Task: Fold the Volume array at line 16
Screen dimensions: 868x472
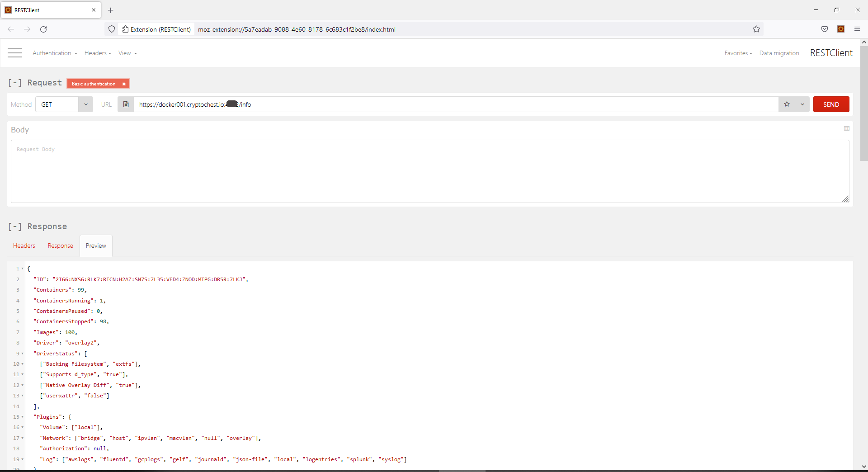Action: coord(23,428)
